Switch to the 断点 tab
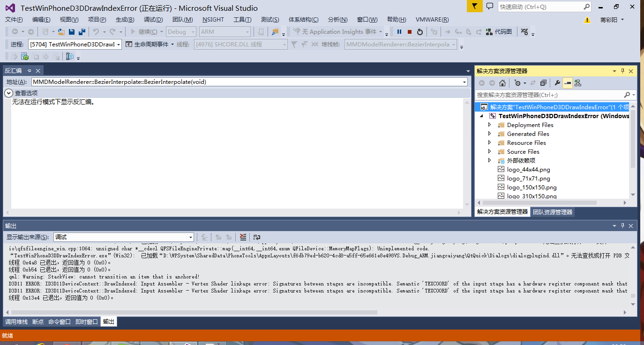644x345 pixels. tap(38, 322)
